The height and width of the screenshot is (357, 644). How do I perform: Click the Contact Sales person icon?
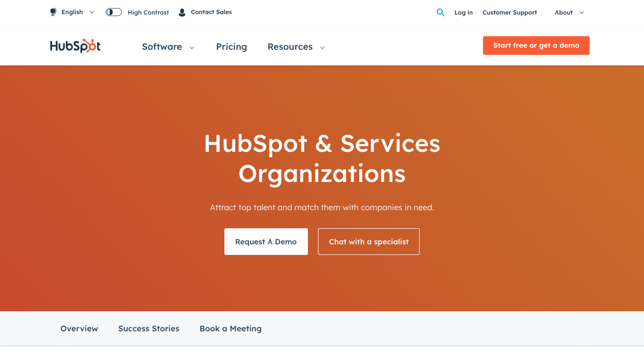tap(182, 12)
